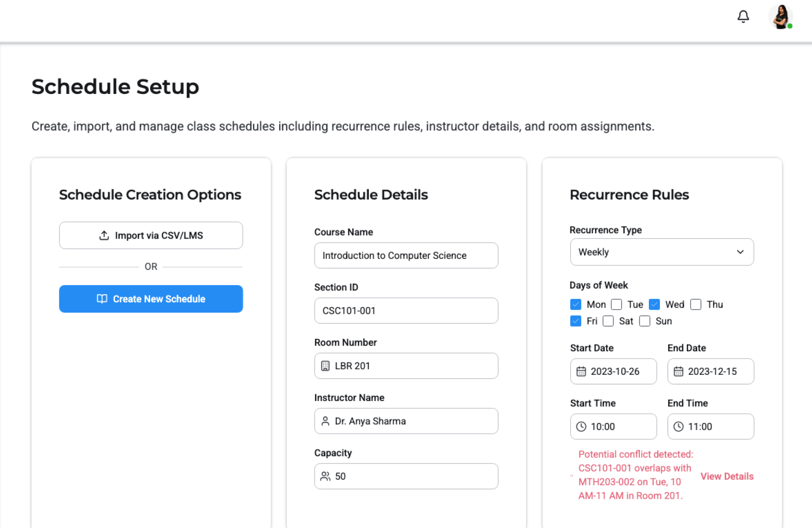Uncheck the Mon checkbox
This screenshot has width=812, height=528.
[576, 305]
